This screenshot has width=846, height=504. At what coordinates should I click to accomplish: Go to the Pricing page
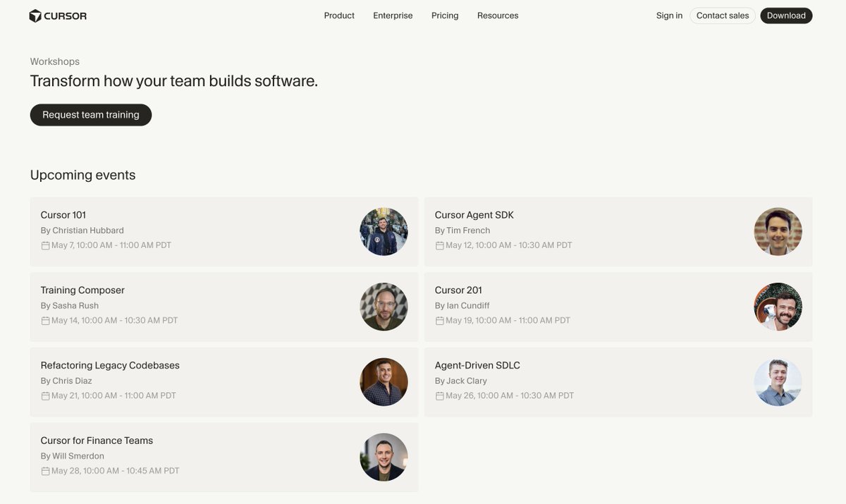[x=445, y=16]
